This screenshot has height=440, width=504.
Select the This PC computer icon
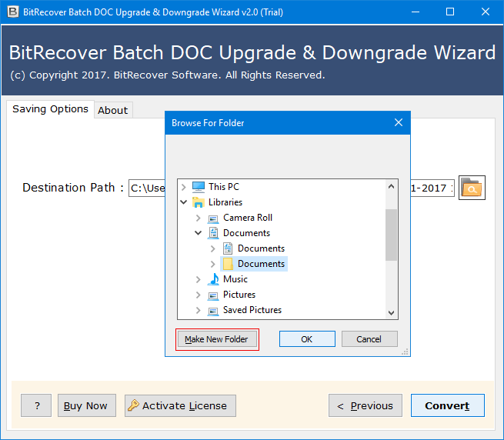click(199, 187)
